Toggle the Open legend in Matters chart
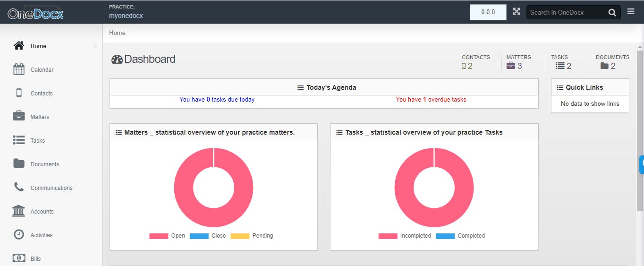Viewport: 644px width, 266px height. [x=167, y=236]
